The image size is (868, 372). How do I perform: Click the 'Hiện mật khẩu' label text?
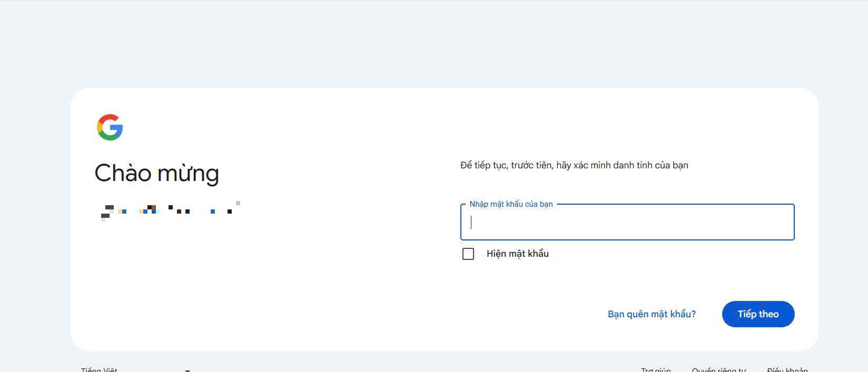(517, 254)
